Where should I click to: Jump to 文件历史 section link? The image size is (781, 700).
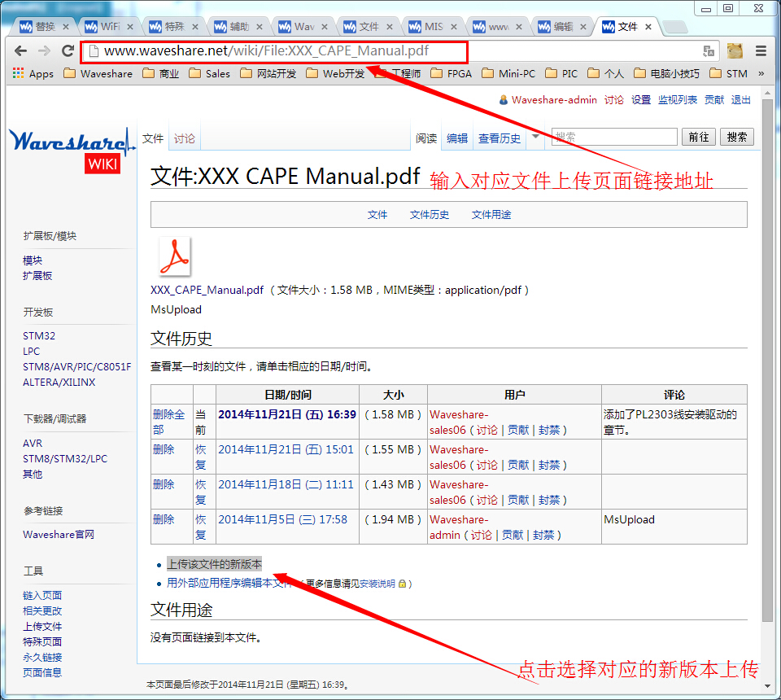(430, 215)
